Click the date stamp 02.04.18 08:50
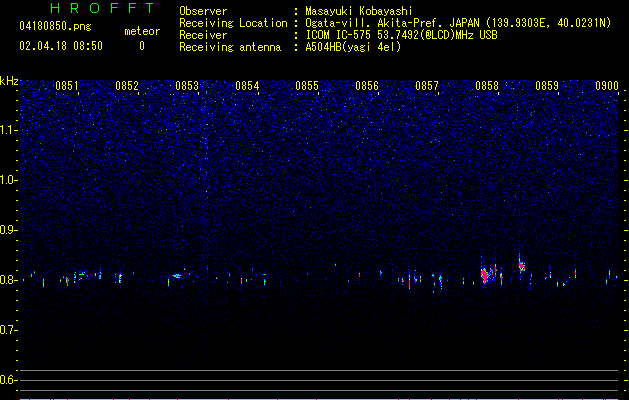The width and height of the screenshot is (629, 400). [61, 46]
